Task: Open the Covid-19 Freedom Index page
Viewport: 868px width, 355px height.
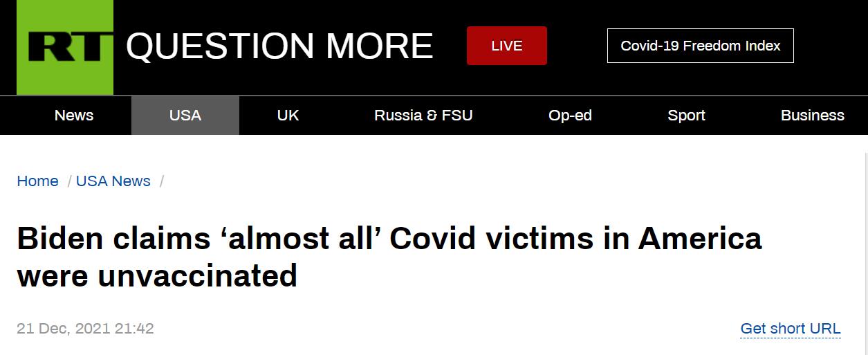Action: pos(700,46)
